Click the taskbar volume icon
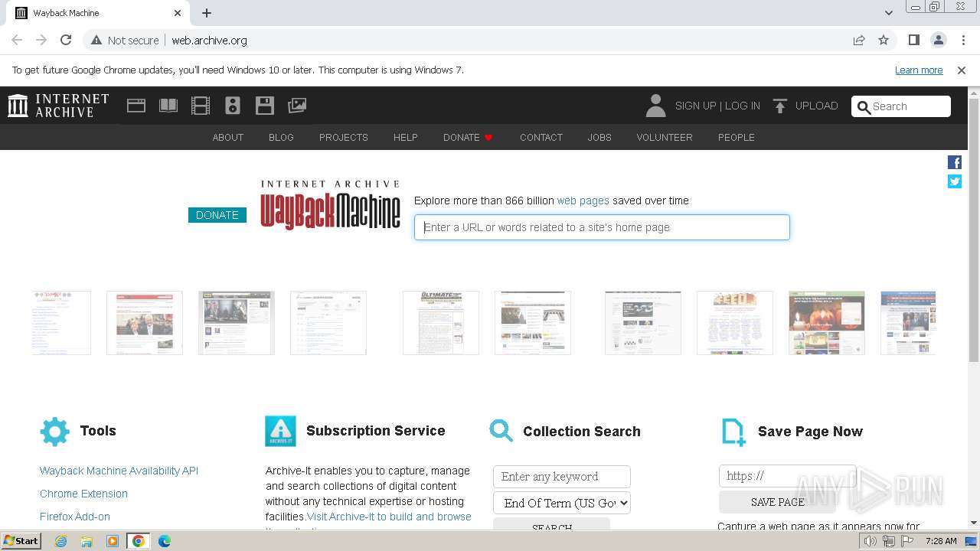980x551 pixels. pos(871,541)
